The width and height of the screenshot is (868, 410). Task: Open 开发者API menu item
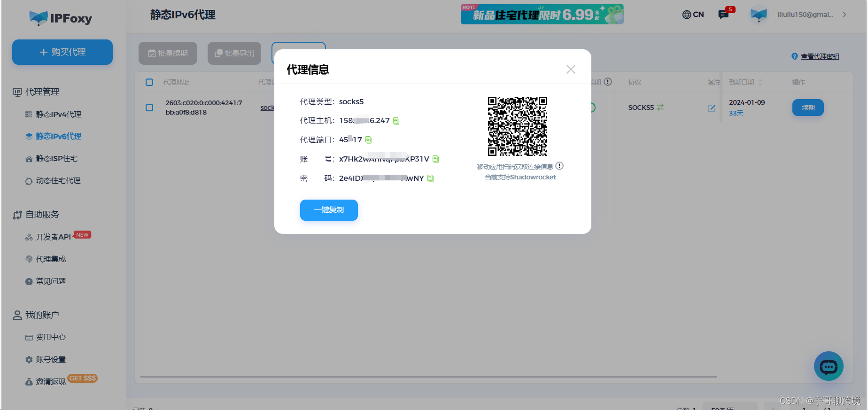tap(54, 237)
